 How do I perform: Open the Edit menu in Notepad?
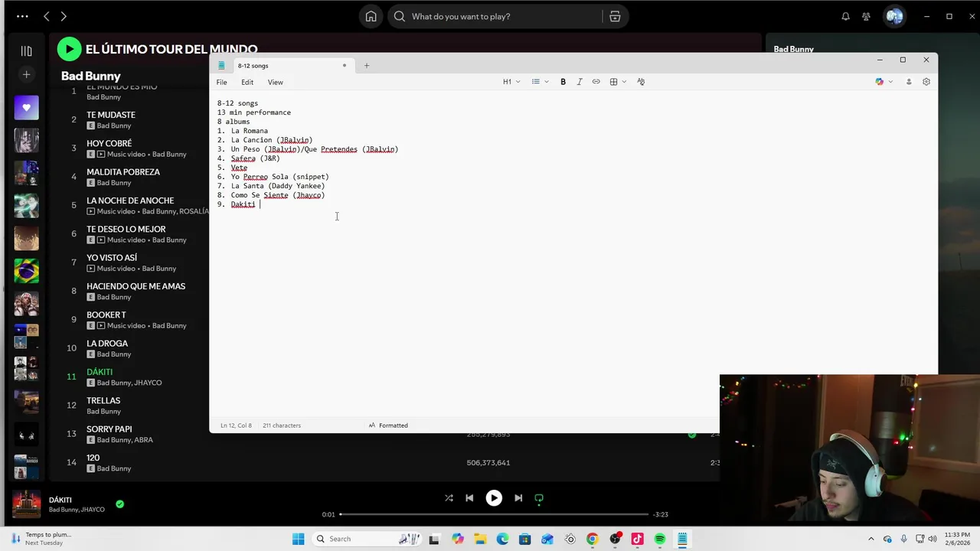pyautogui.click(x=247, y=82)
